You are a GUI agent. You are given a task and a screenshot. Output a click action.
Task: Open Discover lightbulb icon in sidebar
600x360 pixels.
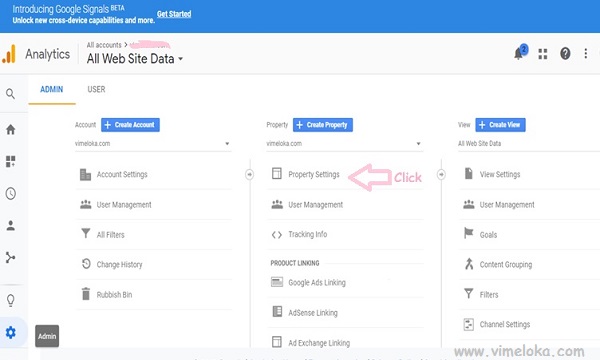[11, 300]
